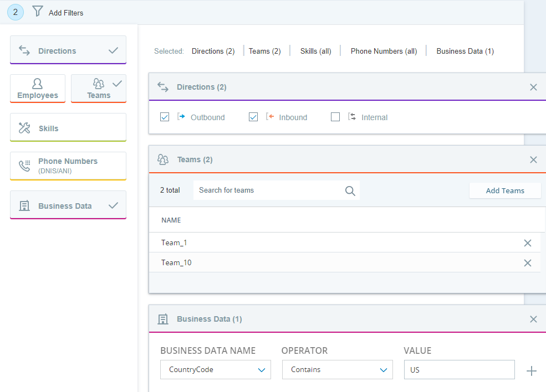Viewport: 546px width, 392px height.
Task: Click the Teams sidebar checkmark
Action: coord(118,84)
